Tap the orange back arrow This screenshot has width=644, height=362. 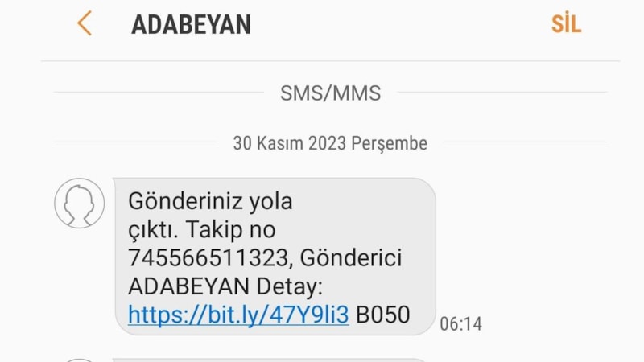click(85, 23)
